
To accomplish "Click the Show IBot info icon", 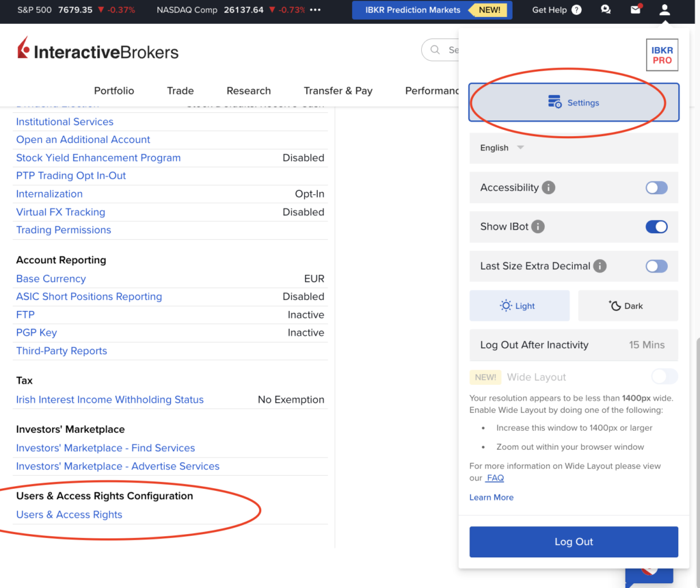I will click(x=538, y=227).
